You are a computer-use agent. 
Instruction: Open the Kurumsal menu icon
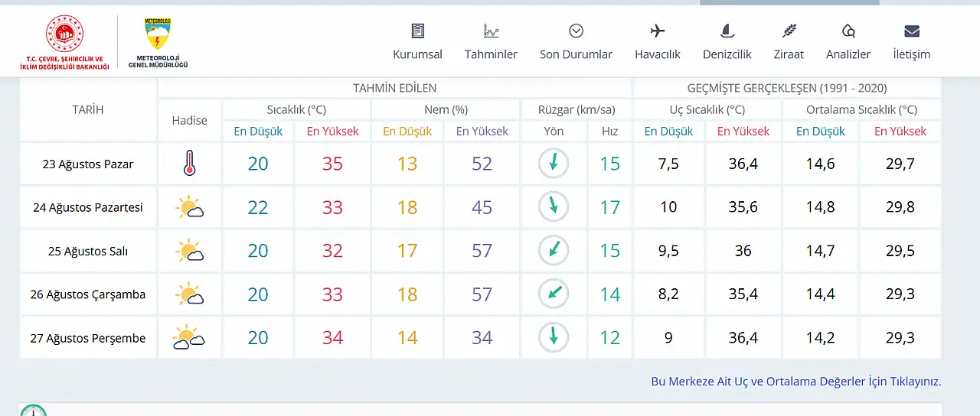(x=417, y=31)
